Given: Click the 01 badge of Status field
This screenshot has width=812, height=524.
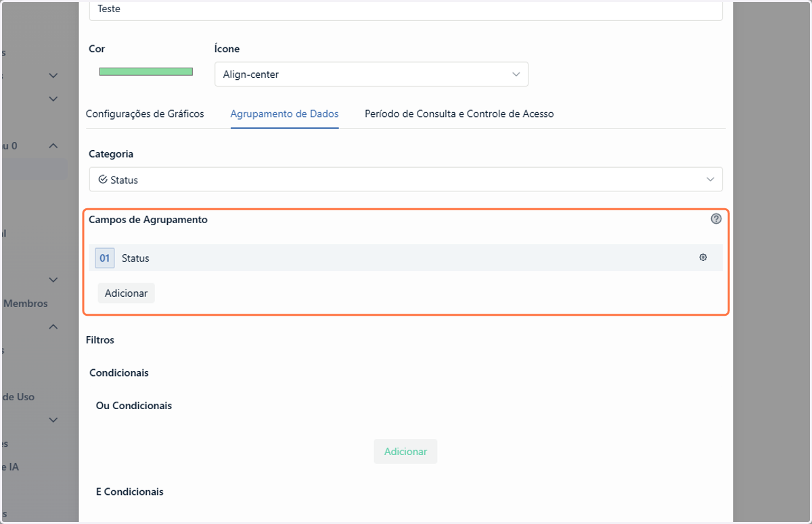Looking at the screenshot, I should coord(105,258).
